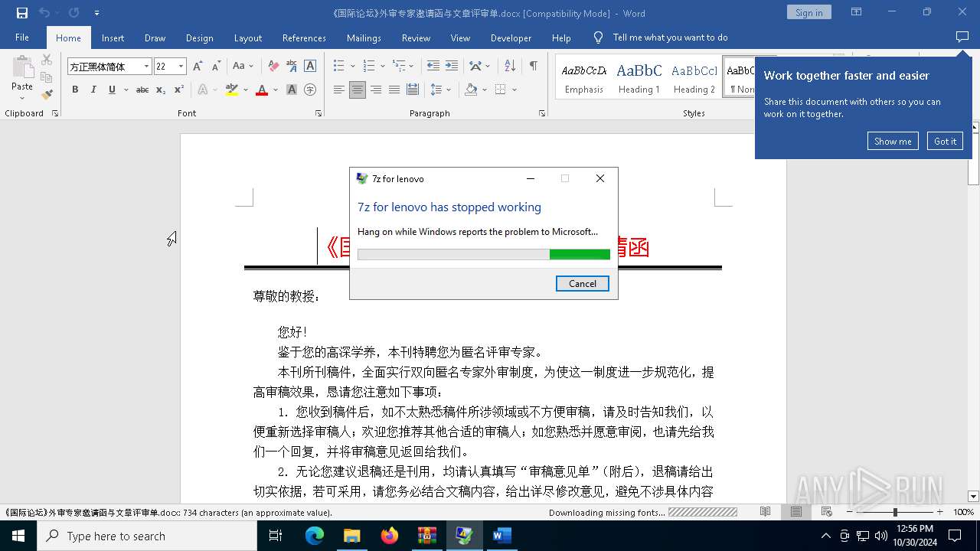Increase font size with Grow Font

198,67
